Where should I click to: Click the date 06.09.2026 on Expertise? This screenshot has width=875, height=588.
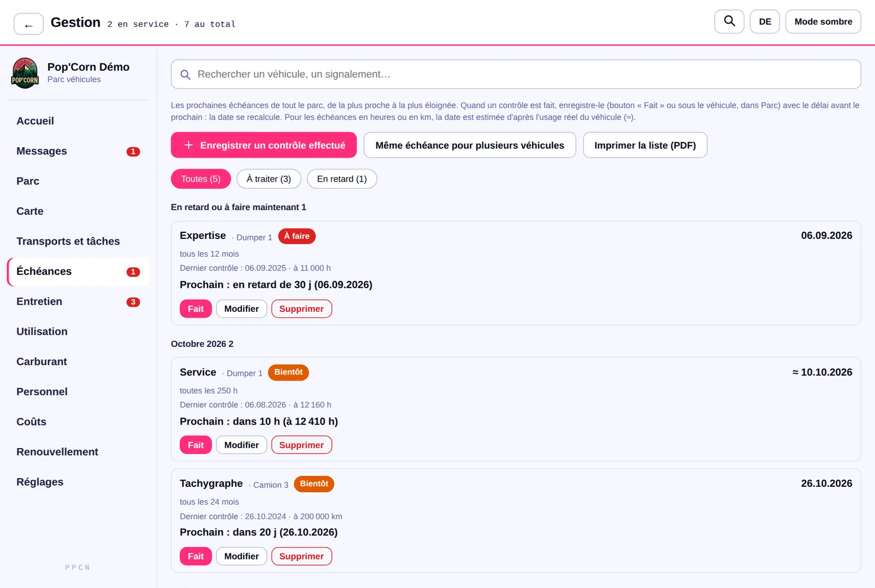tap(826, 236)
